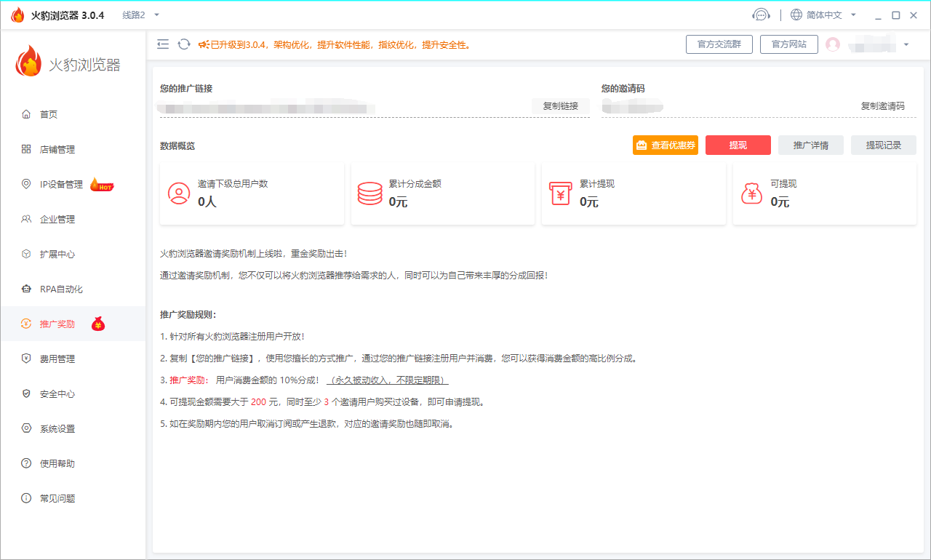This screenshot has width=931, height=560.
Task: Click the 您的推广链接 label
Action: [186, 89]
